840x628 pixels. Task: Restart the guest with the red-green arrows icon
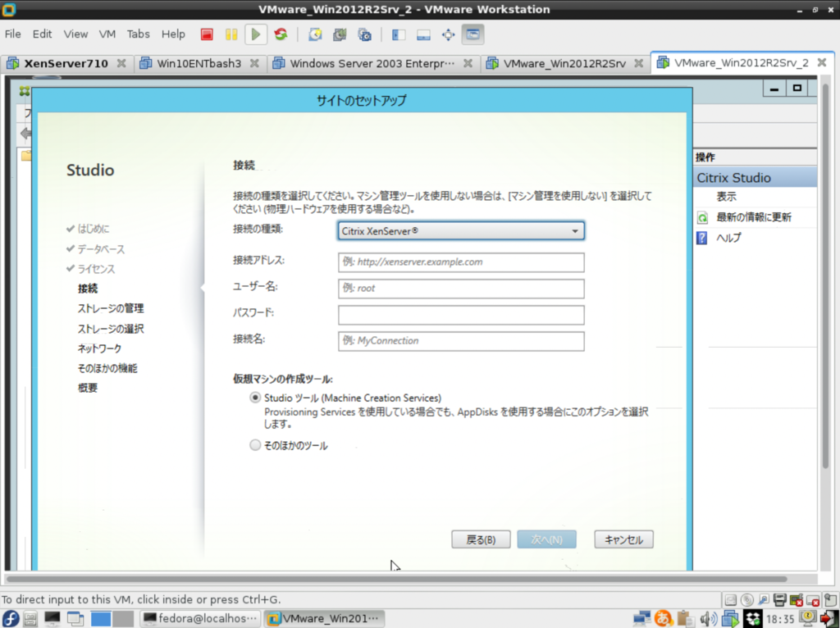pyautogui.click(x=281, y=34)
